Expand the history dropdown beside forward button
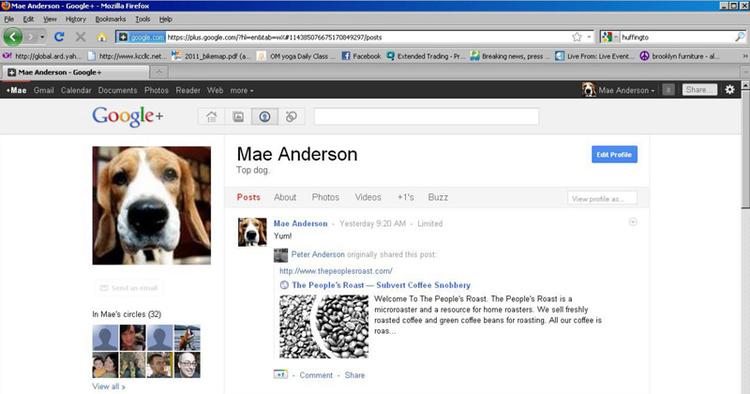 coord(43,37)
